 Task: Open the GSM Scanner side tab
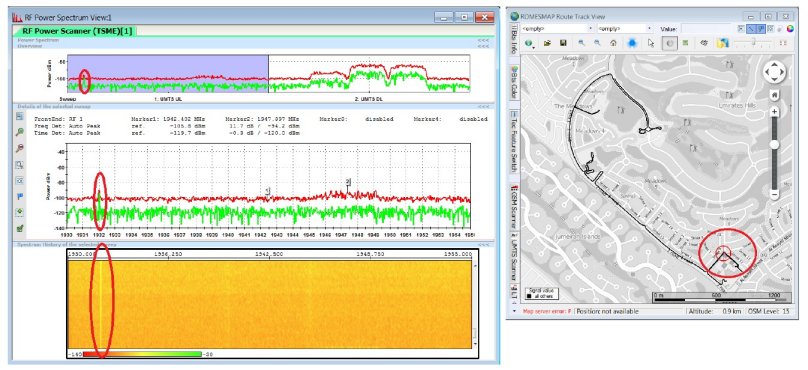point(514,207)
